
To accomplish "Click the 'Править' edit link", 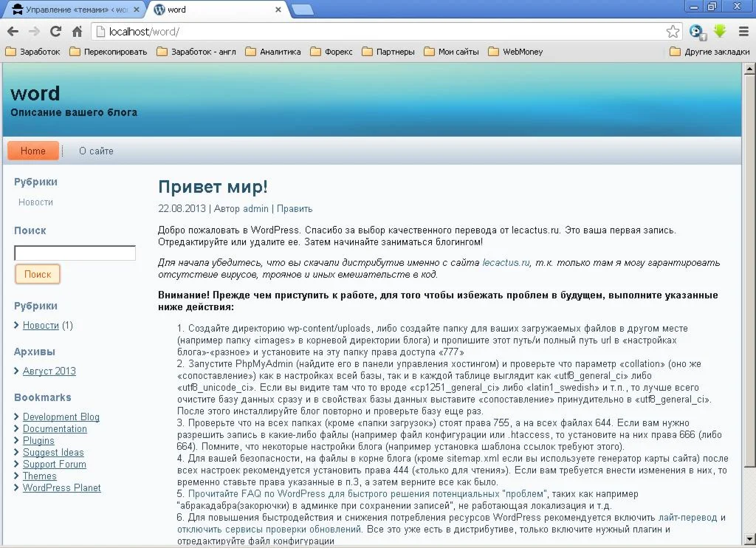I will (x=294, y=209).
